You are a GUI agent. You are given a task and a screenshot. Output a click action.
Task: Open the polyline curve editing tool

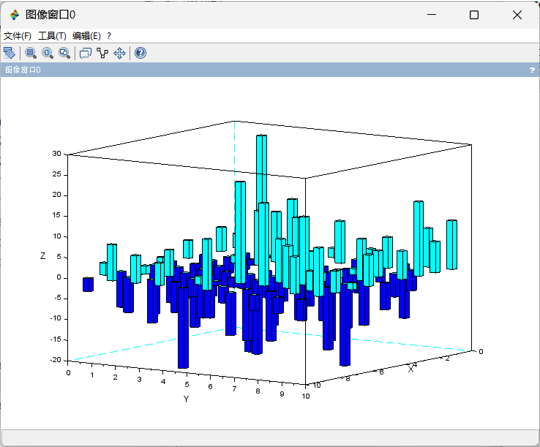(102, 53)
